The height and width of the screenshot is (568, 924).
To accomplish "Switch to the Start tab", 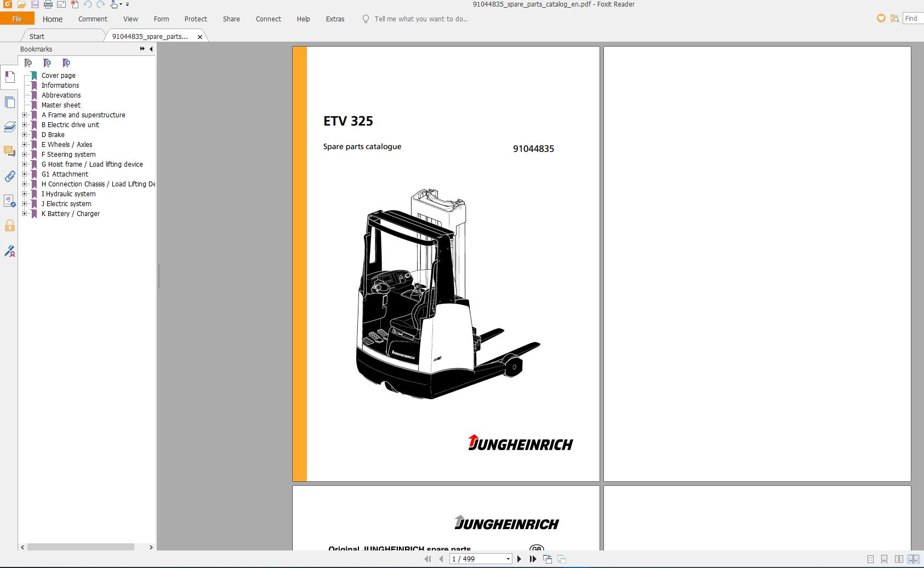I will [x=37, y=36].
